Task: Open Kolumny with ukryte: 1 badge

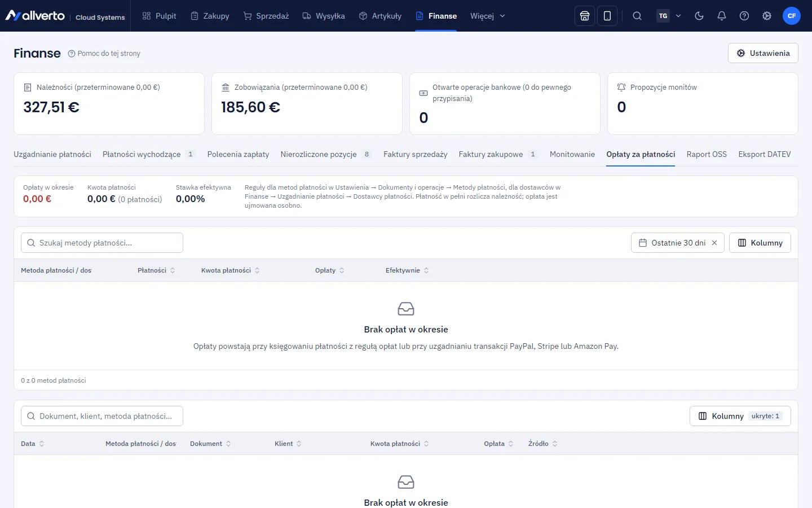Action: pyautogui.click(x=740, y=416)
